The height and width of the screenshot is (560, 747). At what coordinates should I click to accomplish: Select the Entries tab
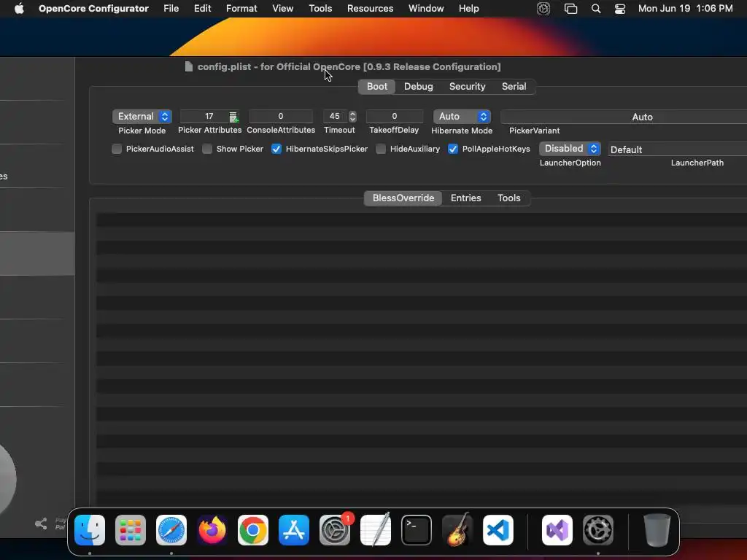tap(465, 198)
